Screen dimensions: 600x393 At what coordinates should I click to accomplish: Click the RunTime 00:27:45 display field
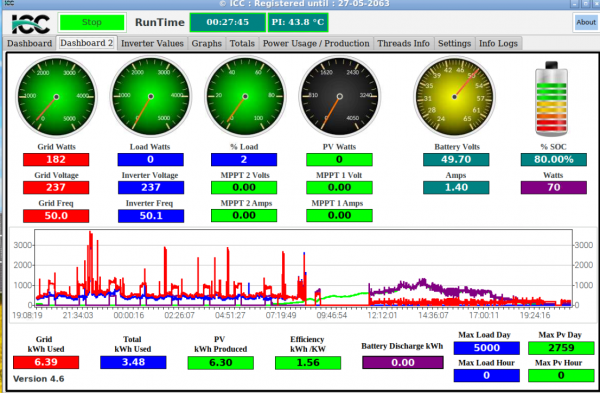pos(228,22)
